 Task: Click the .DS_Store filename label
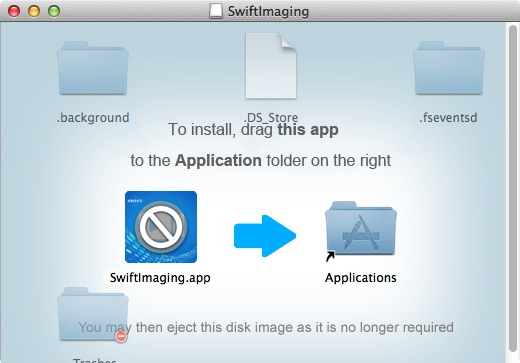click(x=271, y=117)
